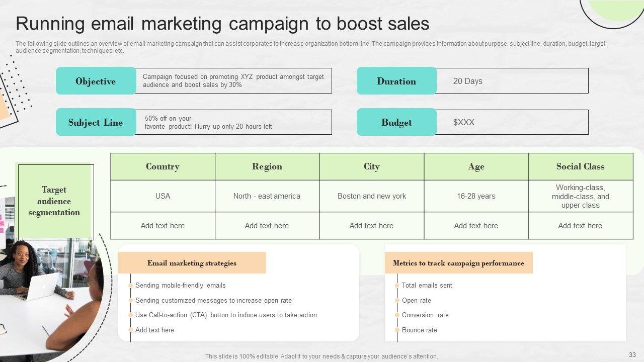Select the Objective label box
Screen dimensions: 644x362
click(x=96, y=81)
